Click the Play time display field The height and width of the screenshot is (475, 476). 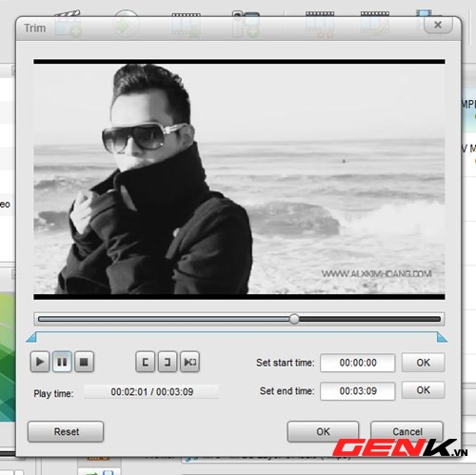(151, 392)
